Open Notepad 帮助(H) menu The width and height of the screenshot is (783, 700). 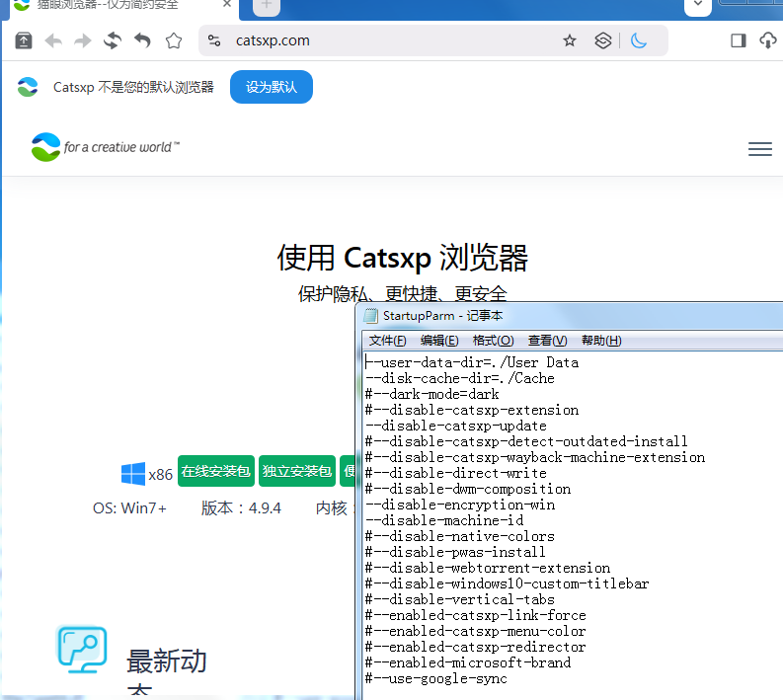[x=601, y=341]
